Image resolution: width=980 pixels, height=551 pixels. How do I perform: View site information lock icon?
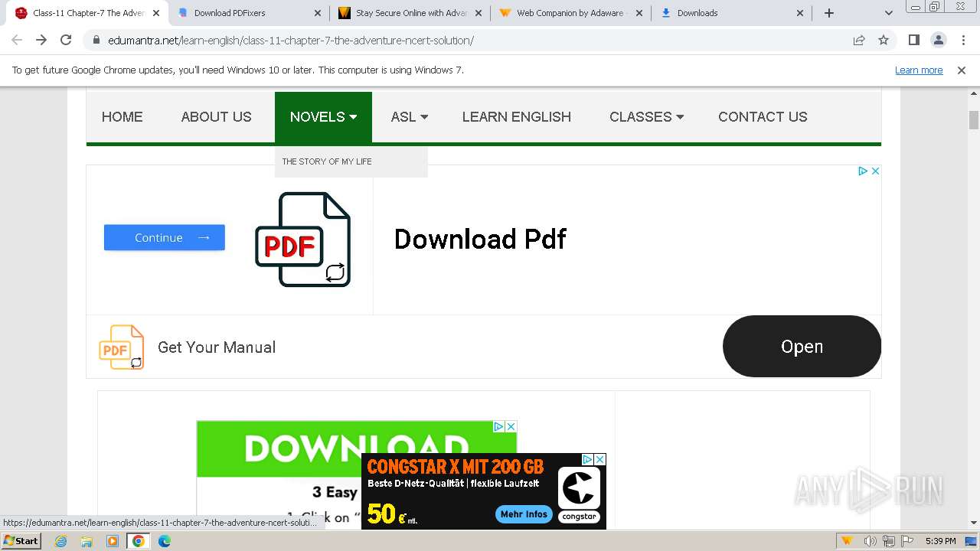96,40
